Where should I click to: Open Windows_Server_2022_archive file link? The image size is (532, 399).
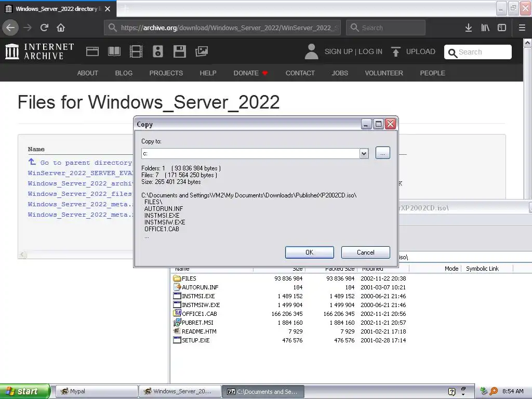81,183
